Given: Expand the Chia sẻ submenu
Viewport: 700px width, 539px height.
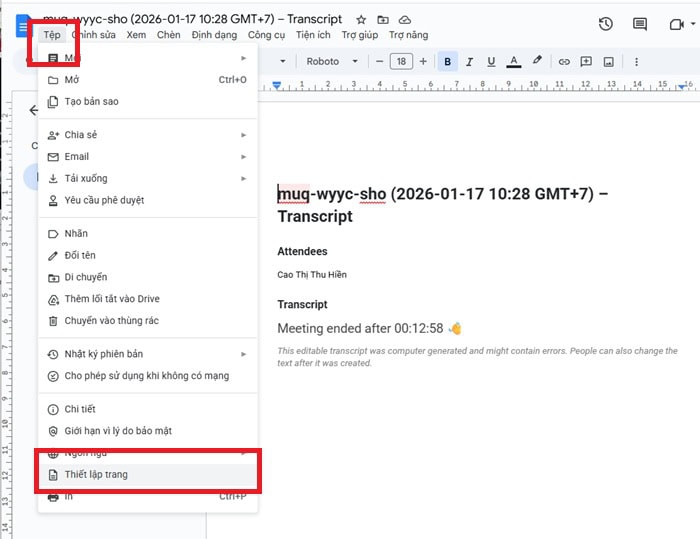Looking at the screenshot, I should coord(147,135).
